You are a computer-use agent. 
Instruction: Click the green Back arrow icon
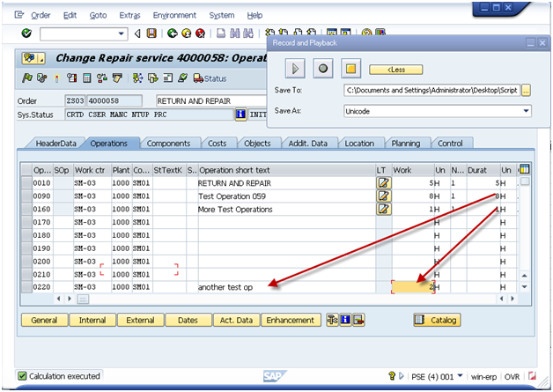click(x=172, y=33)
